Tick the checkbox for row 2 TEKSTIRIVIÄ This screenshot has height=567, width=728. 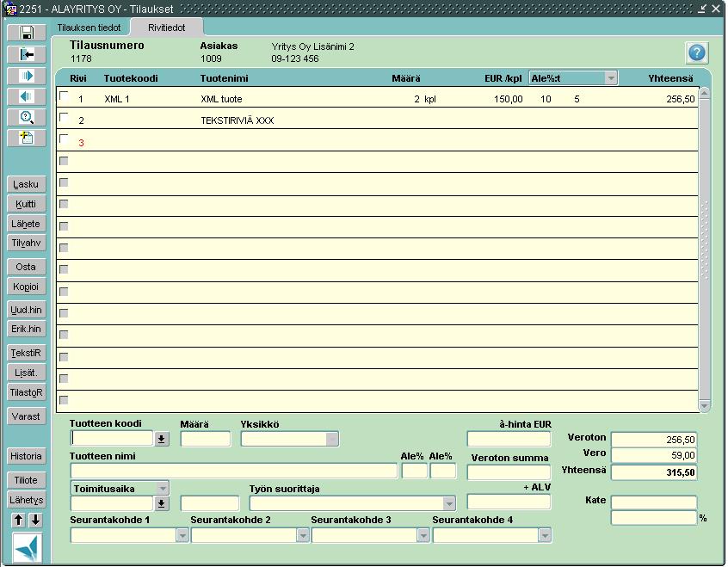point(64,117)
